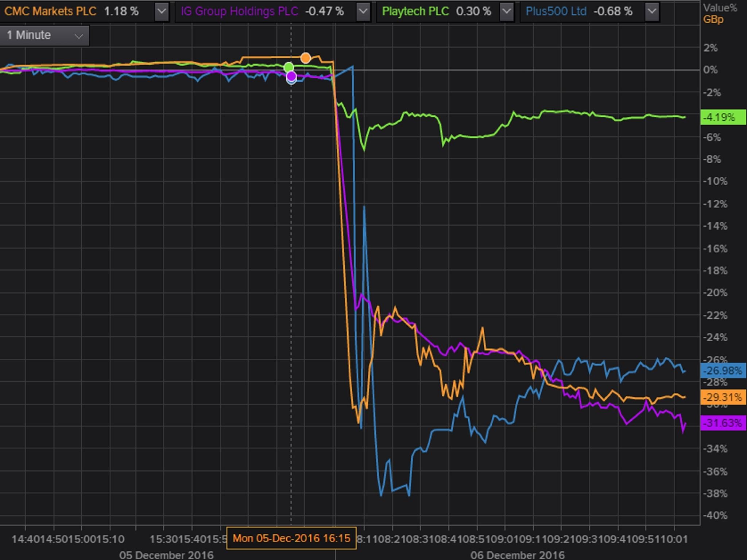The height and width of the screenshot is (560, 747).
Task: Click the 2% axis tick label
Action: tap(710, 48)
